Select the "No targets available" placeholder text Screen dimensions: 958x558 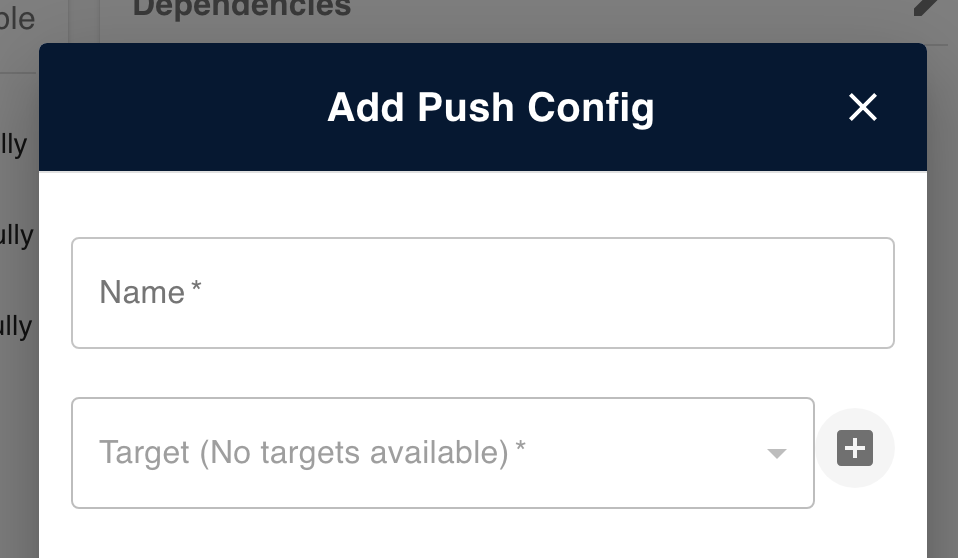click(354, 453)
